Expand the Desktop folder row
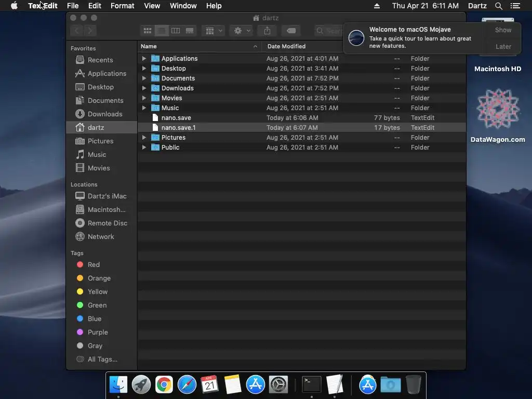Viewport: 532px width, 399px height. coord(144,69)
